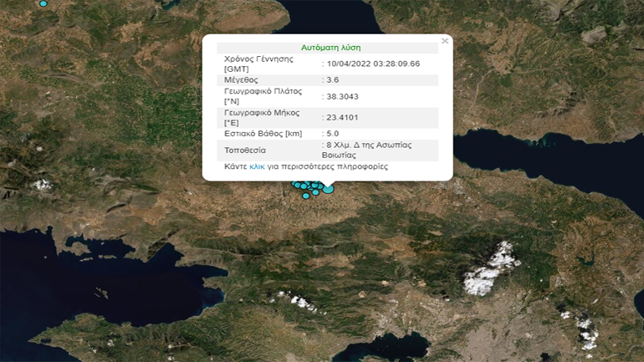Select the origin time value '10/04/2022 03:28:09.66'
This screenshot has height=362, width=644.
(x=373, y=64)
